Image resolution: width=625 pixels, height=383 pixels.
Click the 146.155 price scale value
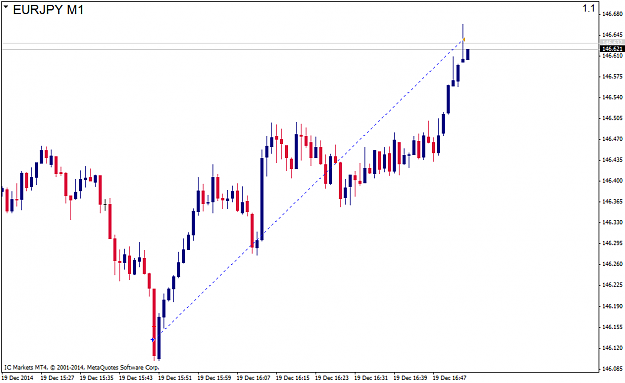[613, 327]
